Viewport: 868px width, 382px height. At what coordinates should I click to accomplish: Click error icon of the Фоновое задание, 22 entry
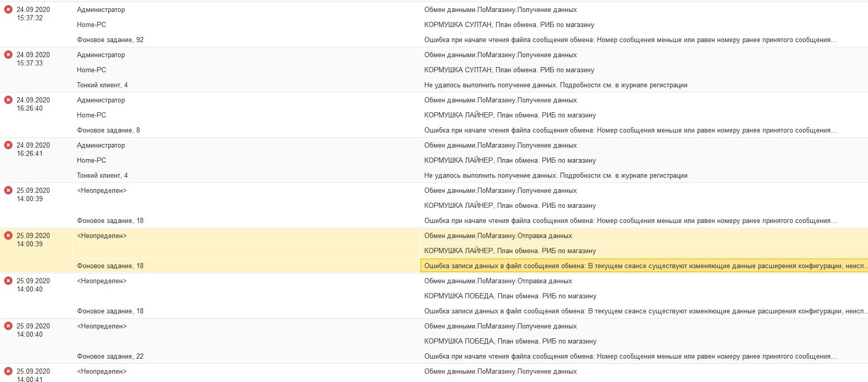click(x=8, y=326)
